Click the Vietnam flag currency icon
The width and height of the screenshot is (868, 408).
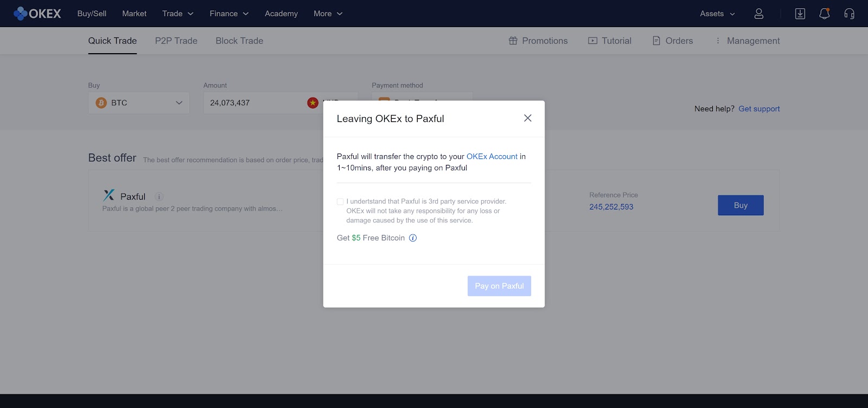[x=313, y=103]
